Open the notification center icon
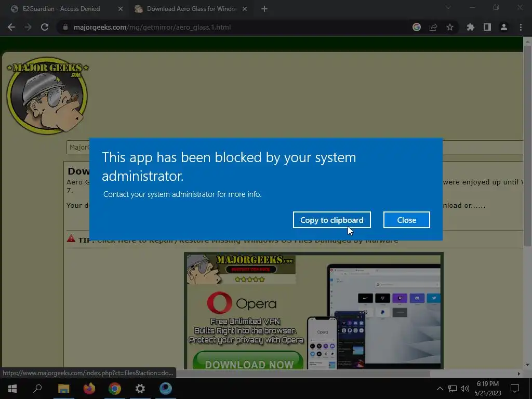Screen dimensions: 532x399 (515, 389)
